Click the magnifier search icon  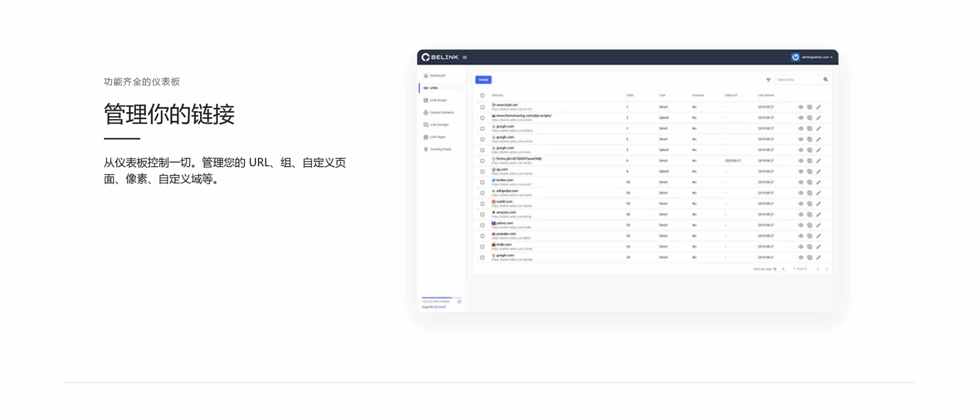click(x=826, y=80)
